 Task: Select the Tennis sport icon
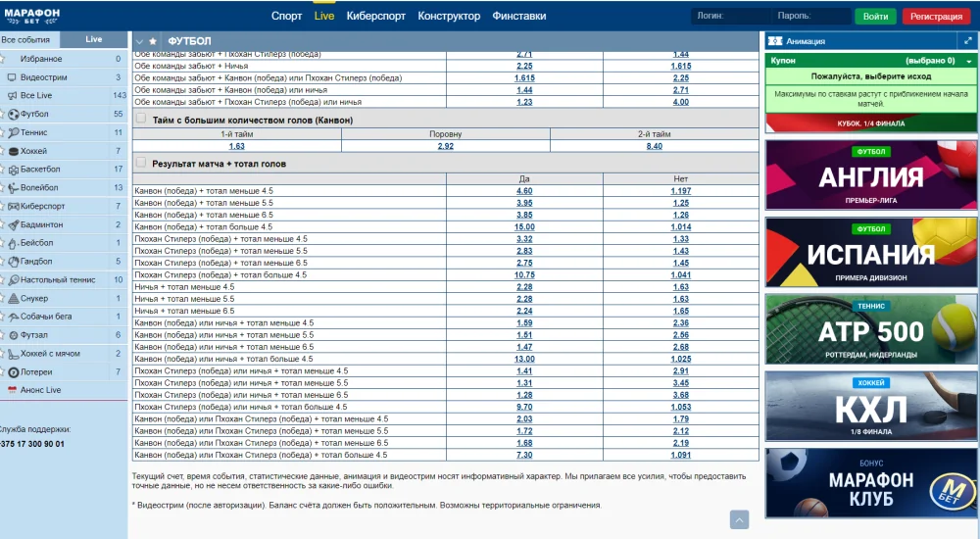click(x=14, y=132)
